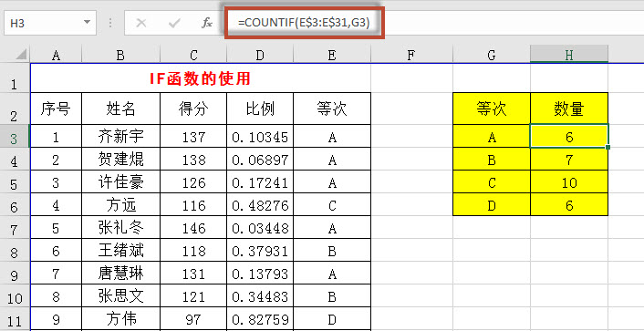Click ratio cell 0.10345

[260, 137]
